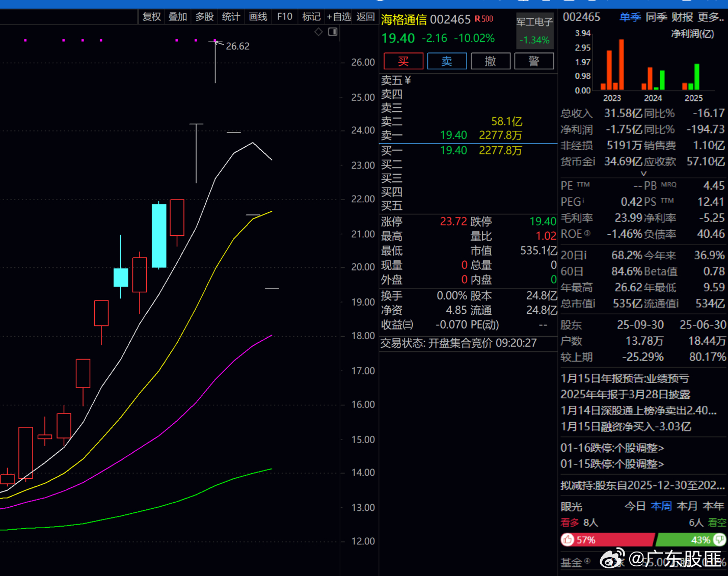Click the green 43% bearish sentiment bar
The image size is (728, 576).
pyautogui.click(x=691, y=540)
